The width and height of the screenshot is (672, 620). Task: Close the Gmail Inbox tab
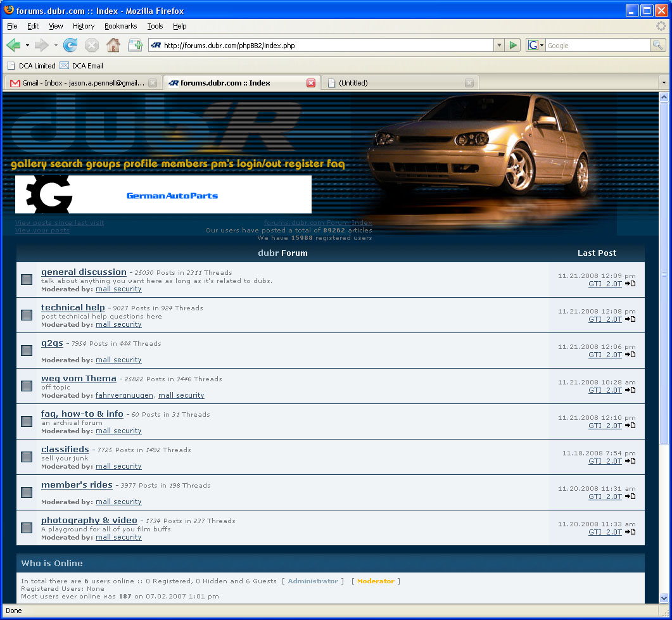pyautogui.click(x=153, y=83)
